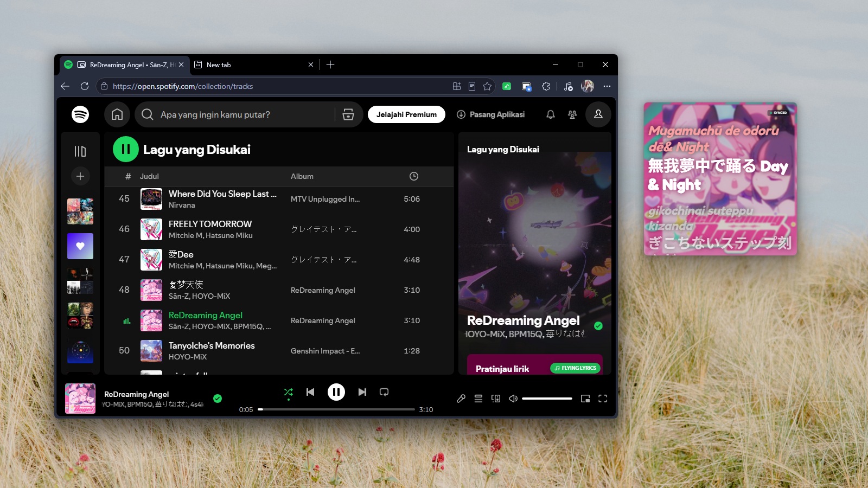
Task: Select track Tanyolche's Memories
Action: click(279, 351)
